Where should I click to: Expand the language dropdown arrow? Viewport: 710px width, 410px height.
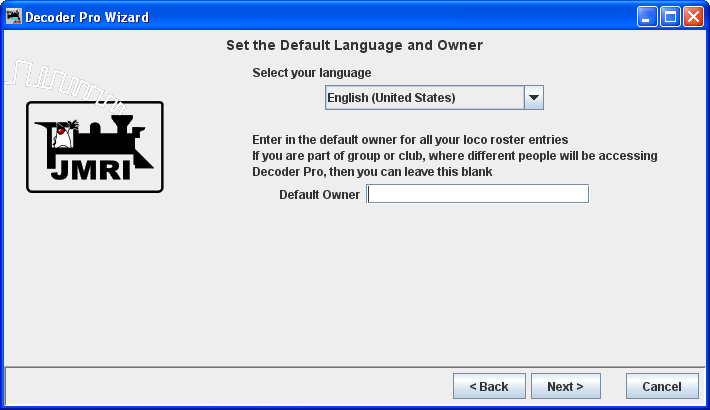point(533,97)
